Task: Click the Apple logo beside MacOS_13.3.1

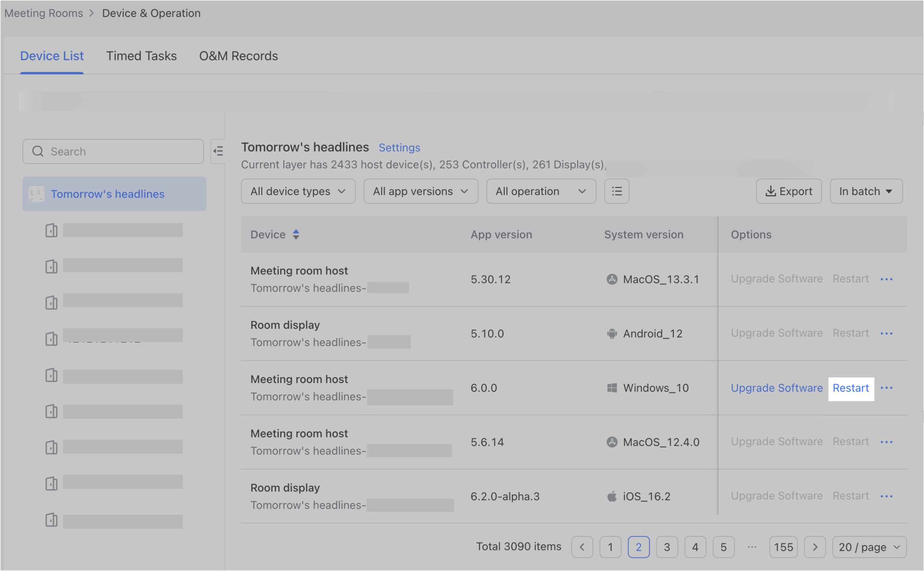Action: coord(612,279)
